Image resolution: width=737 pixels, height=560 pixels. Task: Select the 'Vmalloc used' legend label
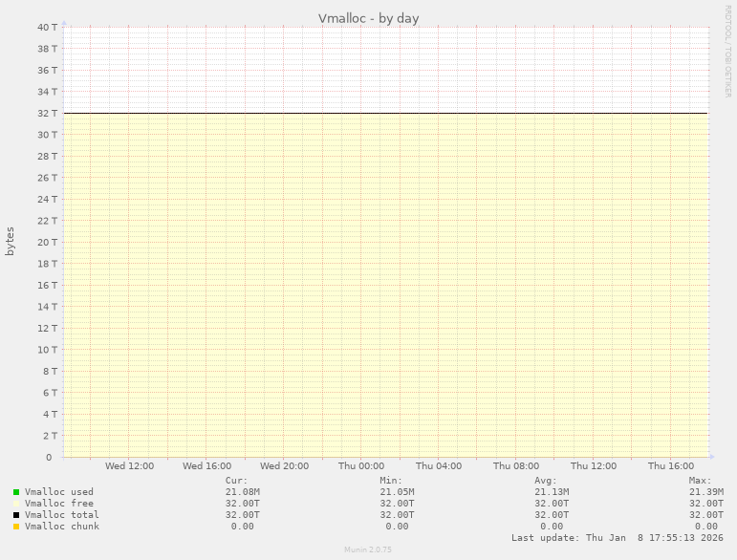[59, 492]
